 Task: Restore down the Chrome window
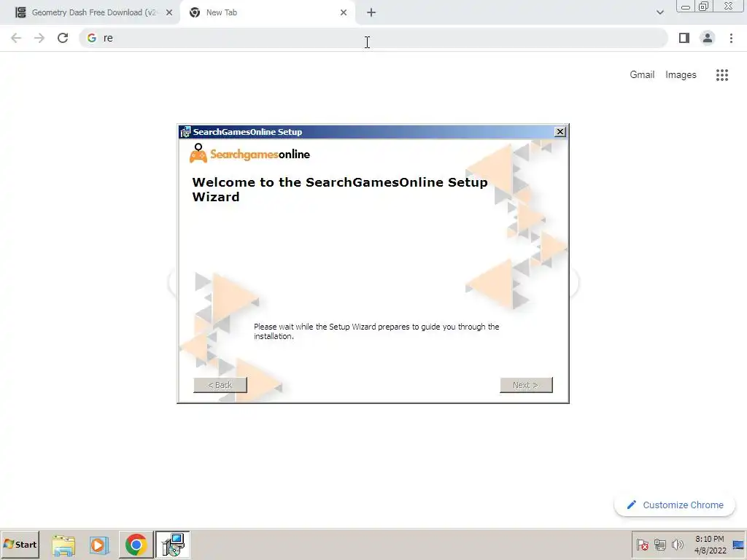coord(703,7)
